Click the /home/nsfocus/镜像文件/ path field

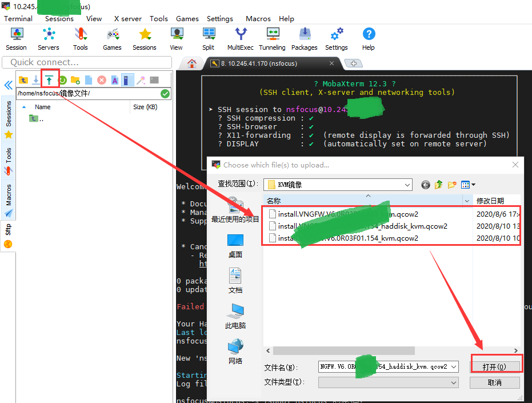pyautogui.click(x=88, y=94)
